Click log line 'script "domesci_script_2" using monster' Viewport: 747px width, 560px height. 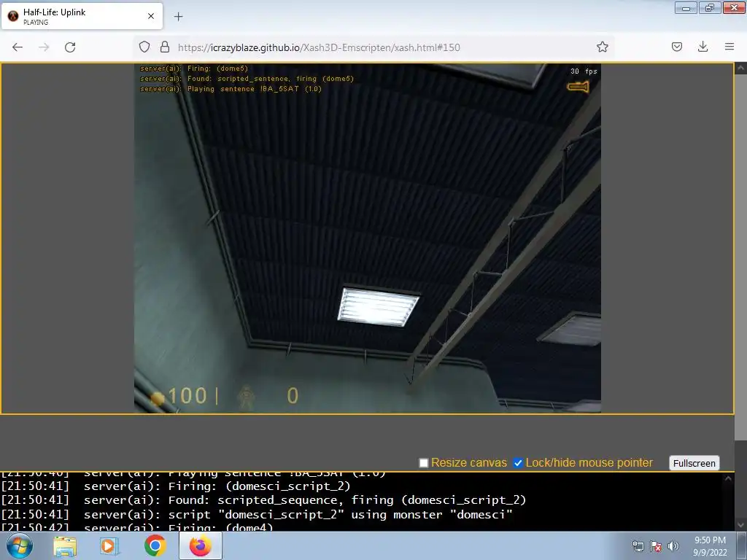pyautogui.click(x=305, y=515)
